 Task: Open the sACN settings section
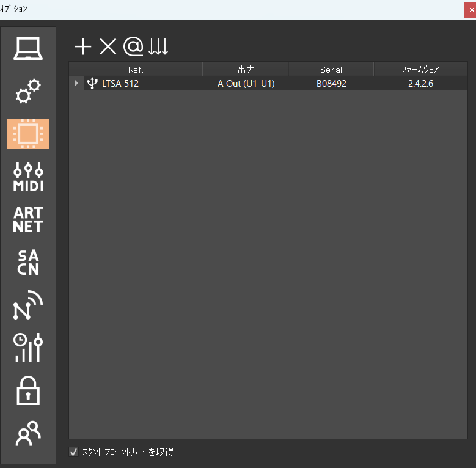pyautogui.click(x=28, y=263)
